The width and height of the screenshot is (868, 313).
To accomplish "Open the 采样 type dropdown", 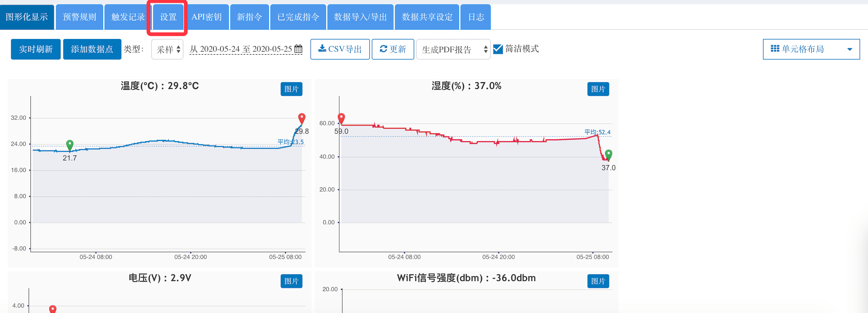I will pyautogui.click(x=167, y=49).
